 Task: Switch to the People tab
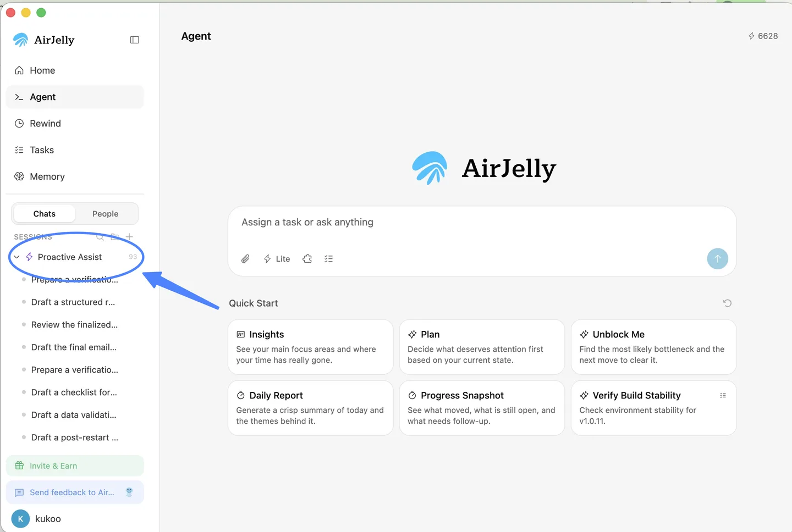[x=106, y=214]
